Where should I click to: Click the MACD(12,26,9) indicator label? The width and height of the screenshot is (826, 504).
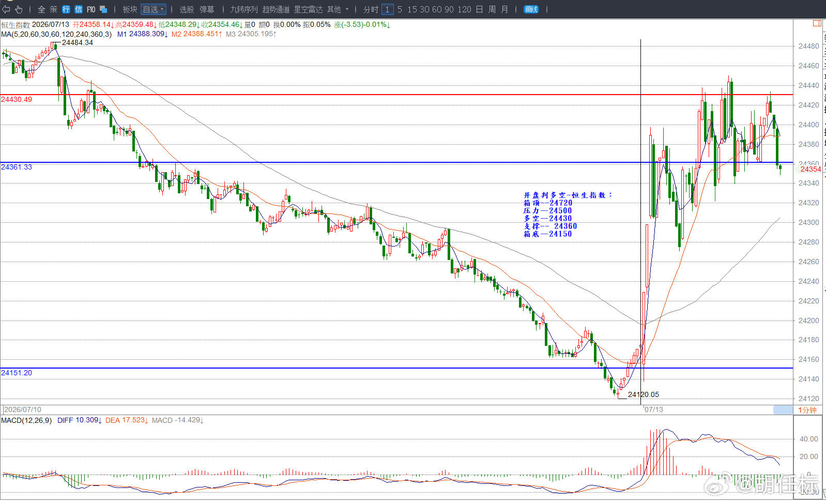coord(26,420)
